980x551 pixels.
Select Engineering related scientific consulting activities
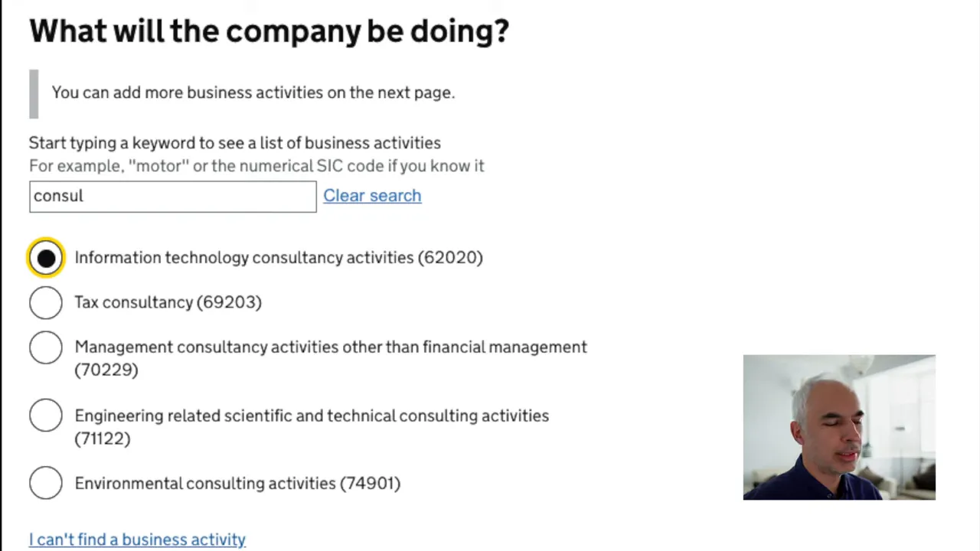coord(45,415)
